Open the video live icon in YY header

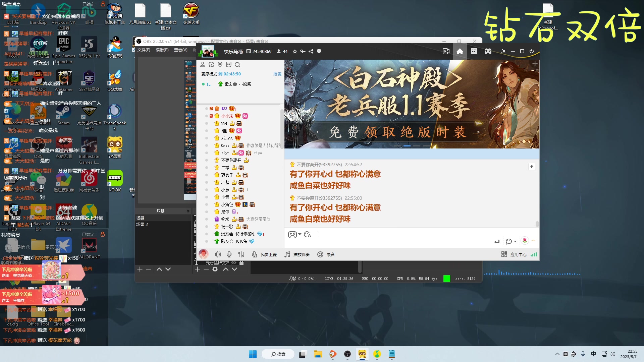point(446,51)
